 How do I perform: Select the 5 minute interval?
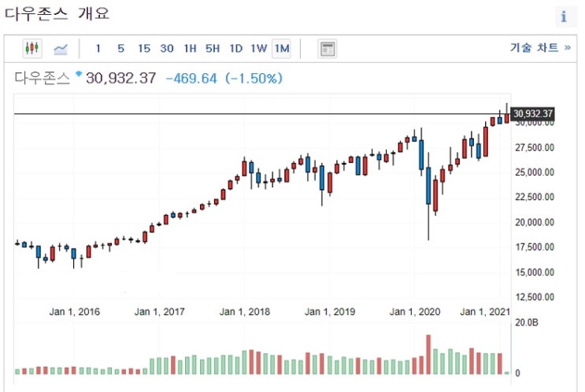click(120, 49)
